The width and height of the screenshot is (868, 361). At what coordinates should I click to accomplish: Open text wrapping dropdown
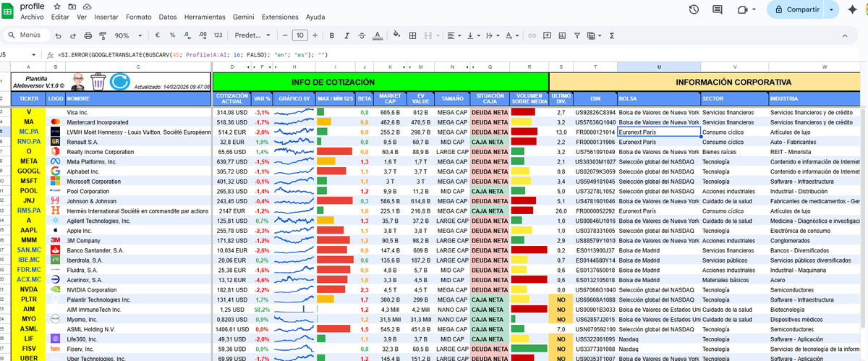(492, 35)
